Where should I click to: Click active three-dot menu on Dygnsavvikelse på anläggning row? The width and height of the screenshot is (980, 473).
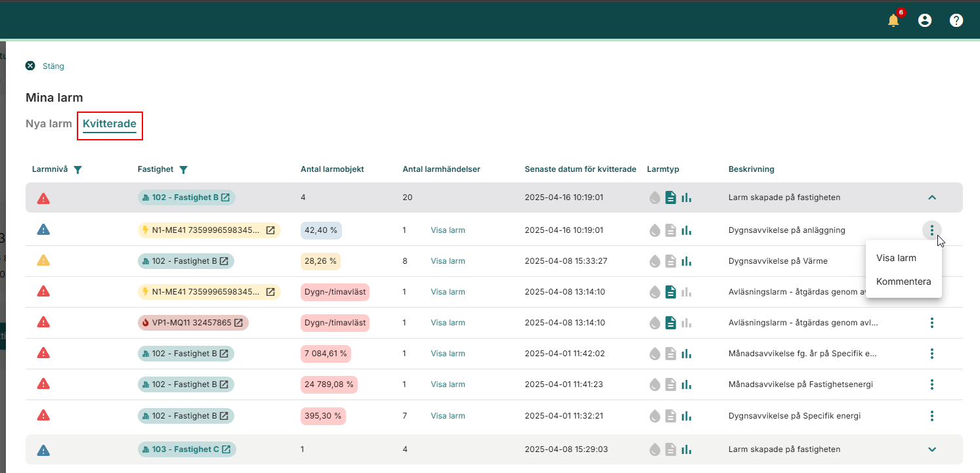click(x=932, y=230)
